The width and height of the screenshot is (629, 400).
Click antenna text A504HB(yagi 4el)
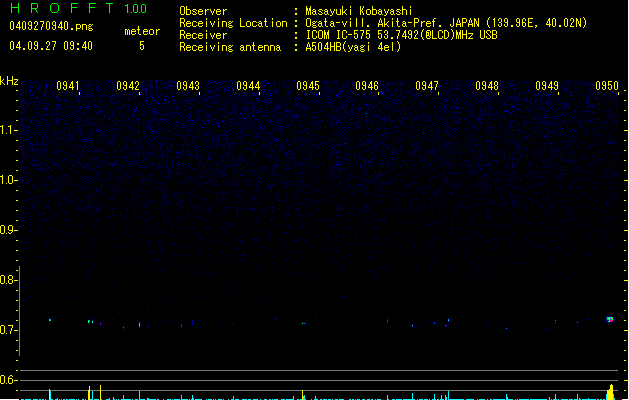tap(353, 47)
